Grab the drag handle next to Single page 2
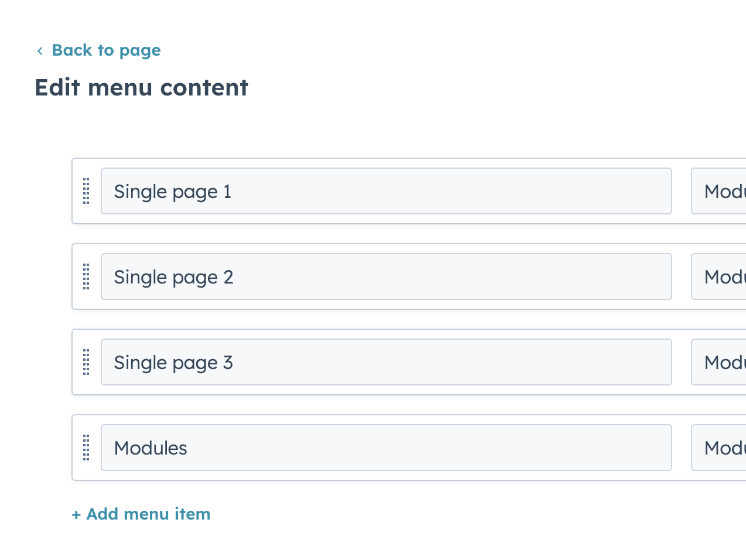The width and height of the screenshot is (746, 560). pyautogui.click(x=86, y=276)
